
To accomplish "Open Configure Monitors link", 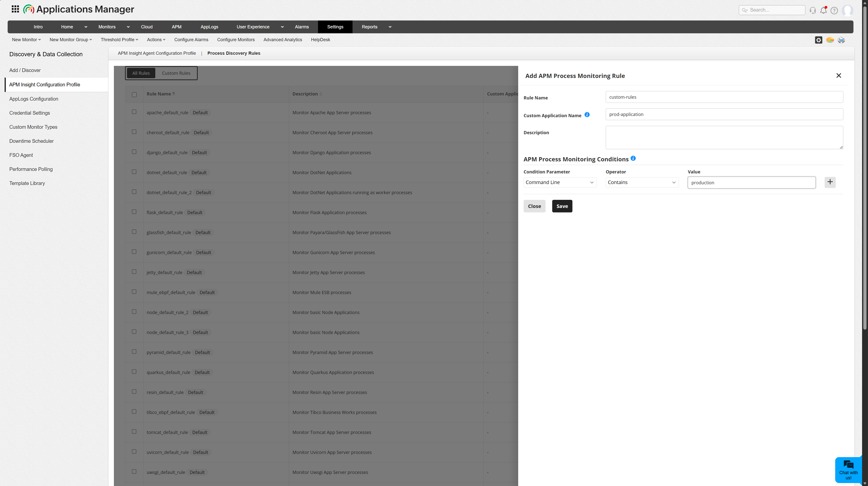I will pos(236,40).
